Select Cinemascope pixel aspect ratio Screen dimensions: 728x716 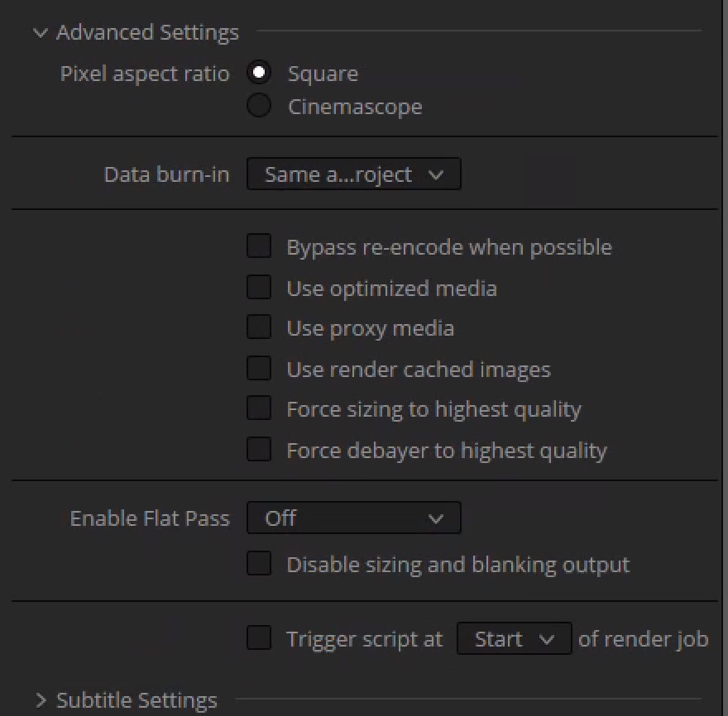(259, 106)
